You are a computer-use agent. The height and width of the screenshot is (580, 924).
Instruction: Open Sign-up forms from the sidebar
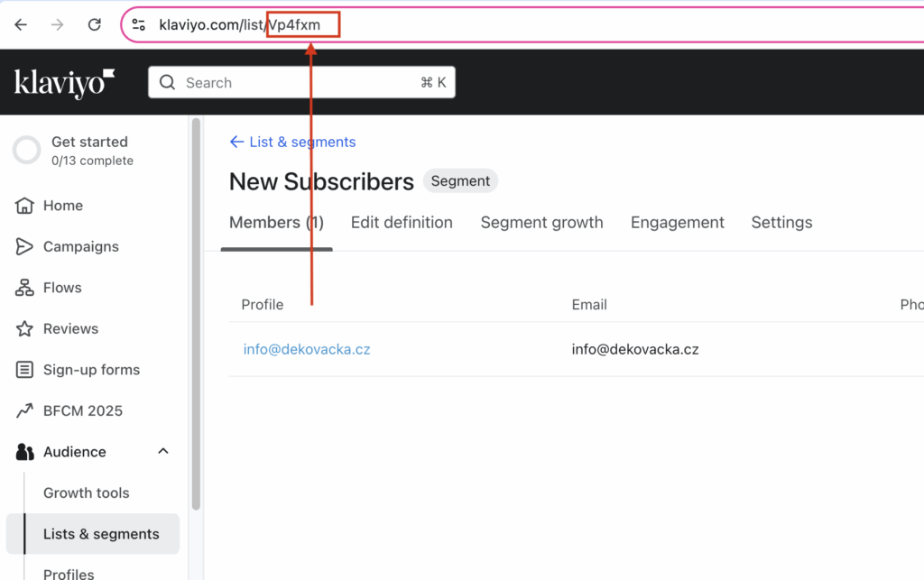pyautogui.click(x=91, y=370)
